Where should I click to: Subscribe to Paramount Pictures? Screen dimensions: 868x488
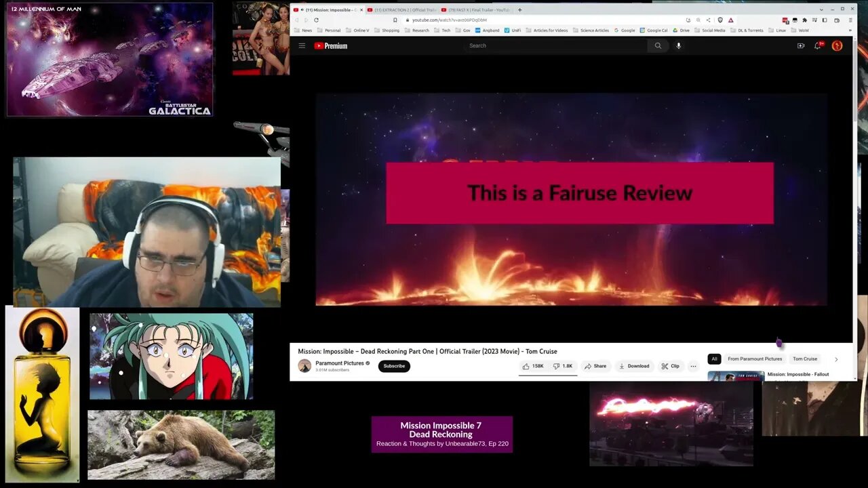[x=394, y=366]
